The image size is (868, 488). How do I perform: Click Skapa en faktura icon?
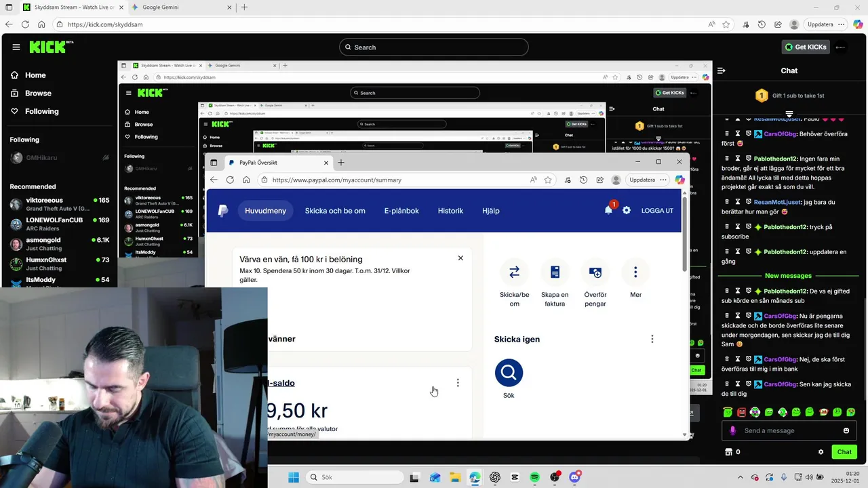555,272
